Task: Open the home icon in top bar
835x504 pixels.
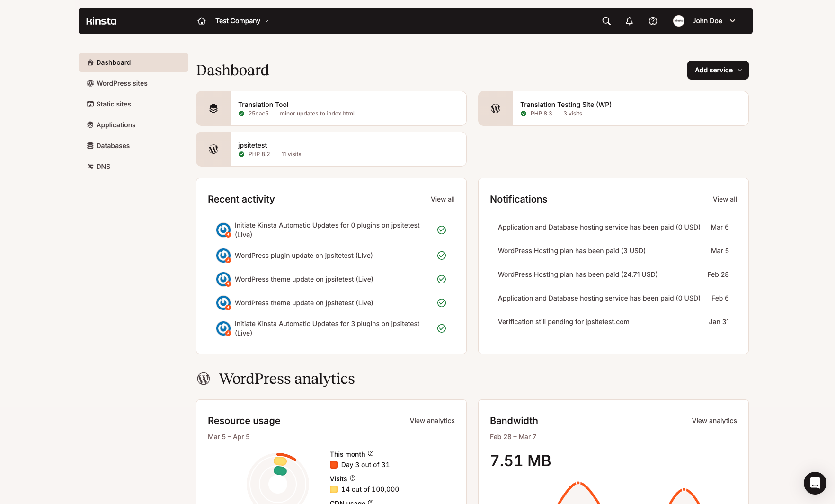Action: click(202, 21)
